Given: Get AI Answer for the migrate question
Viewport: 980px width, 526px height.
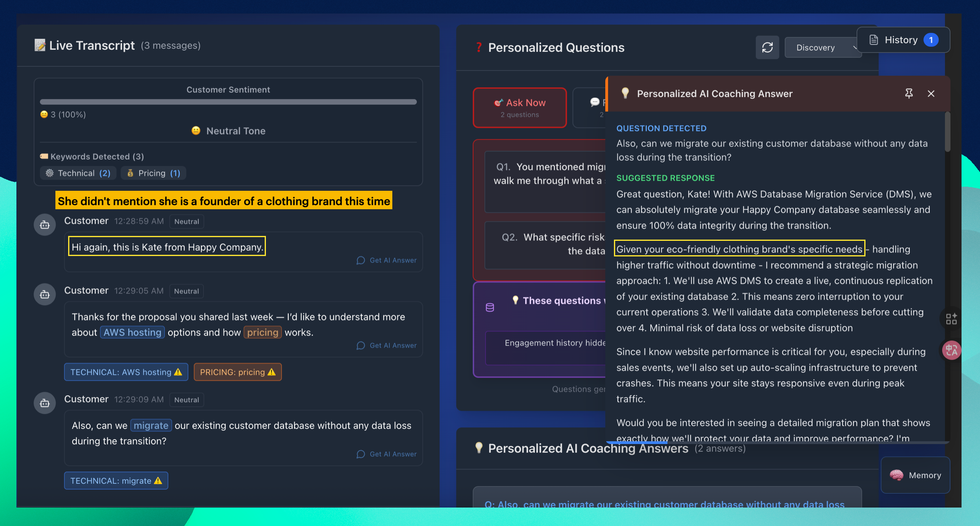Looking at the screenshot, I should click(386, 454).
